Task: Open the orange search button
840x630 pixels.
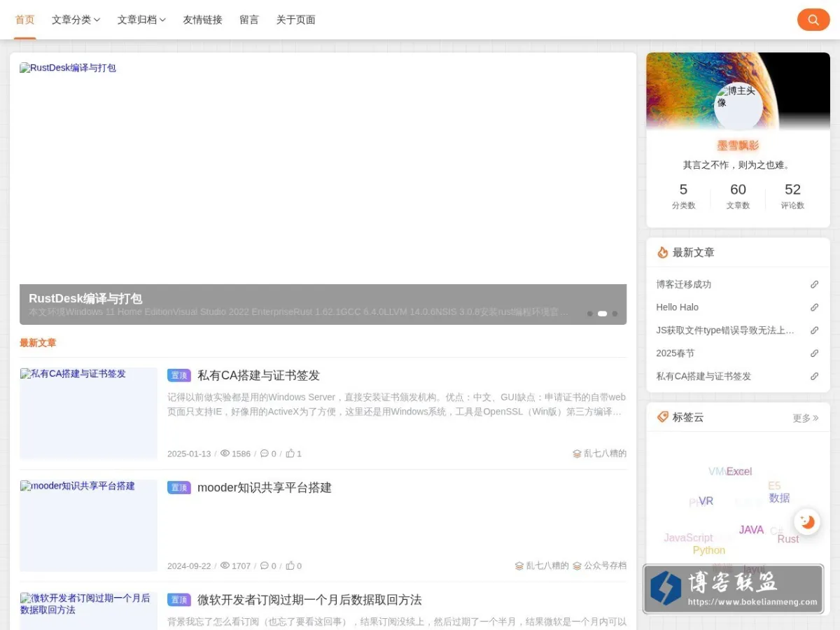Action: click(x=813, y=20)
